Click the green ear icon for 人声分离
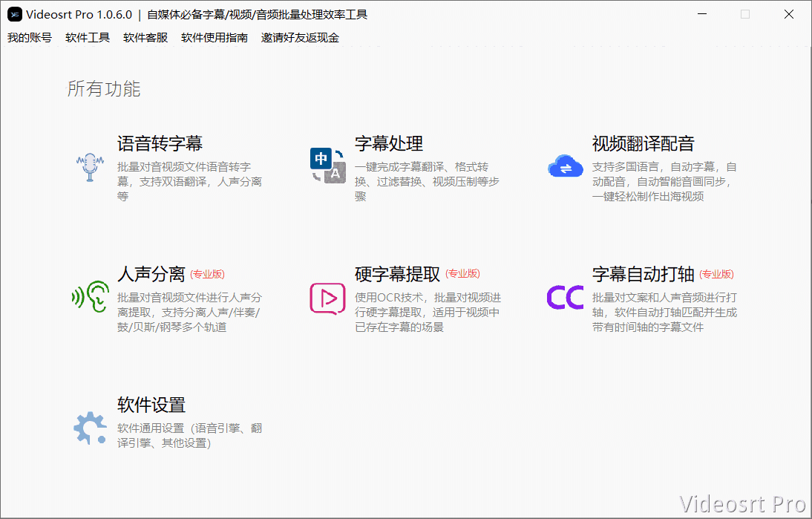This screenshot has width=812, height=519. point(91,296)
